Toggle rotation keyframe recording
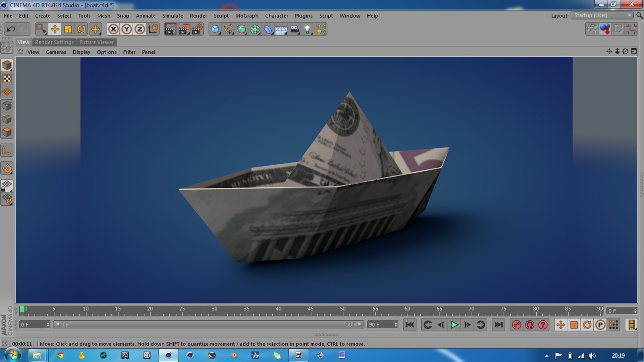Screen dimensions: 644x362 click(x=587, y=325)
